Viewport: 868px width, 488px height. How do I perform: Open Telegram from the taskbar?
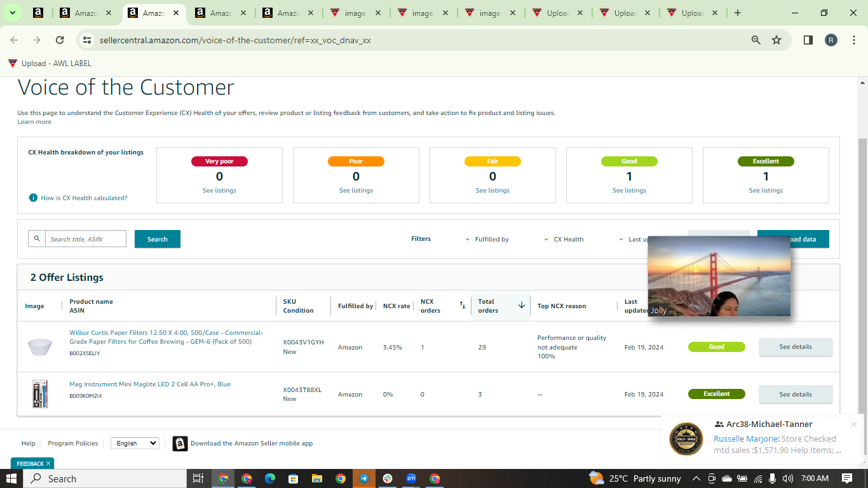coord(364,478)
